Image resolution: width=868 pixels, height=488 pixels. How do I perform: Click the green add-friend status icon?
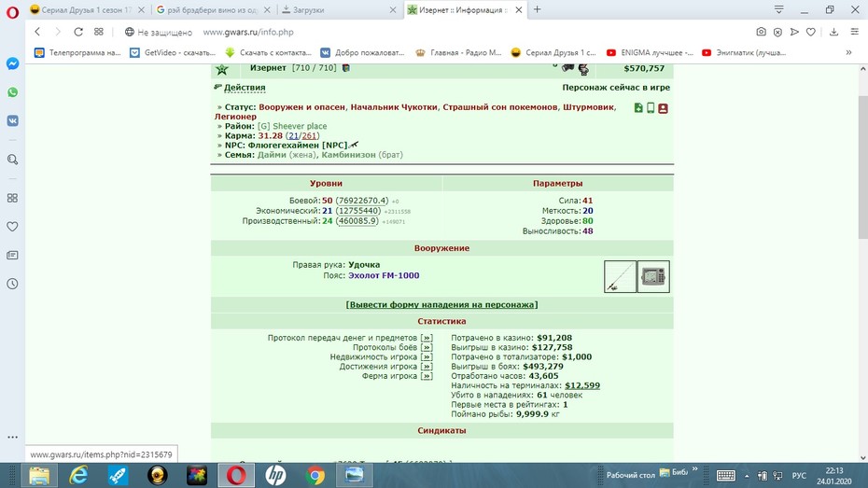(x=638, y=108)
